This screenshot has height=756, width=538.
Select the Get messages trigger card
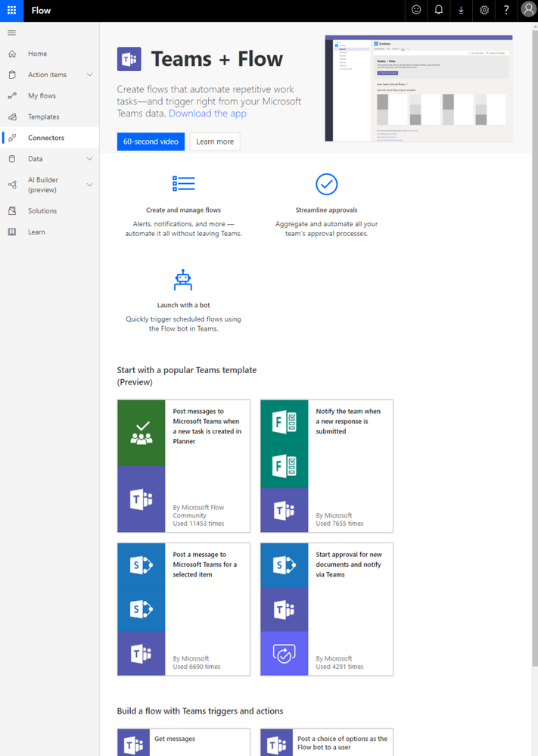(x=184, y=742)
